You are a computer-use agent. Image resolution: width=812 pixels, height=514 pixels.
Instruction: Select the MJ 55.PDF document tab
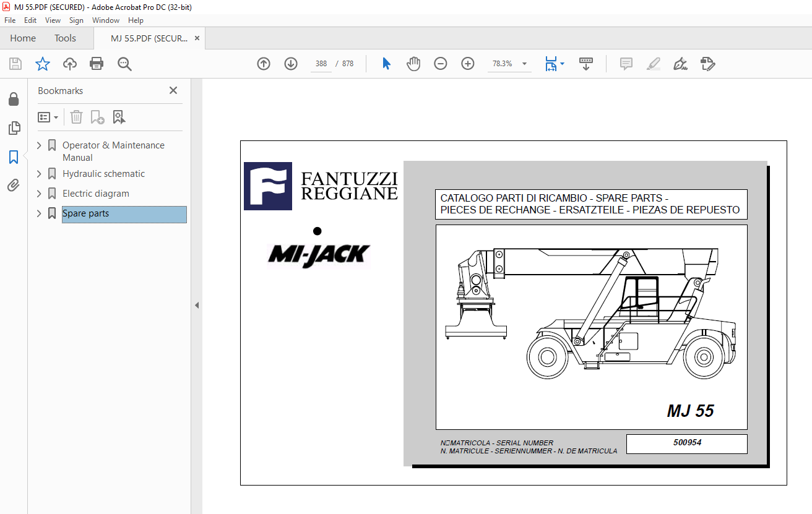coord(149,38)
